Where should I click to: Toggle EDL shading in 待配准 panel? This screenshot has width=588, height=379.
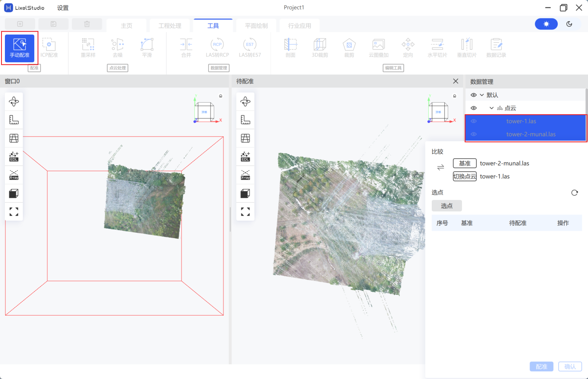point(245,157)
